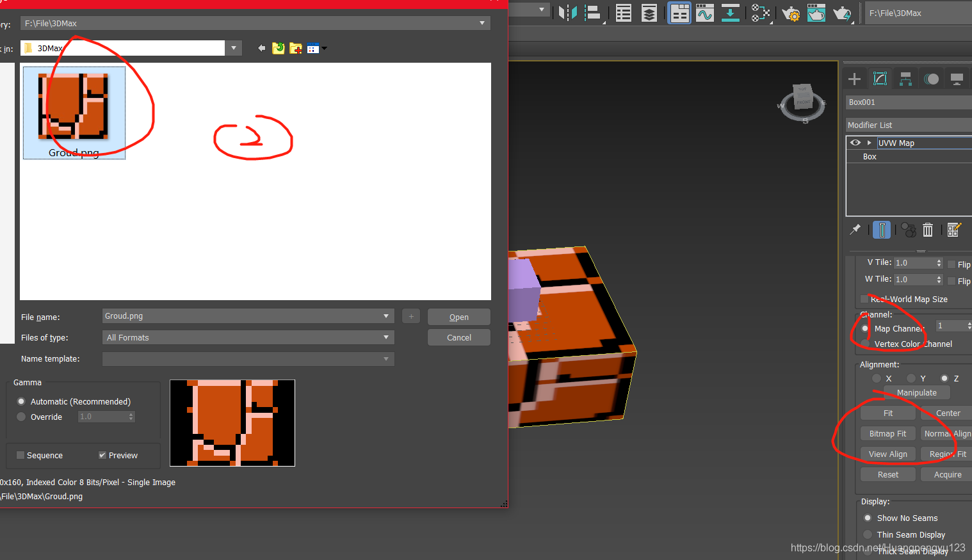The height and width of the screenshot is (560, 972).
Task: Toggle the W Tile Flip checkbox
Action: coord(952,281)
